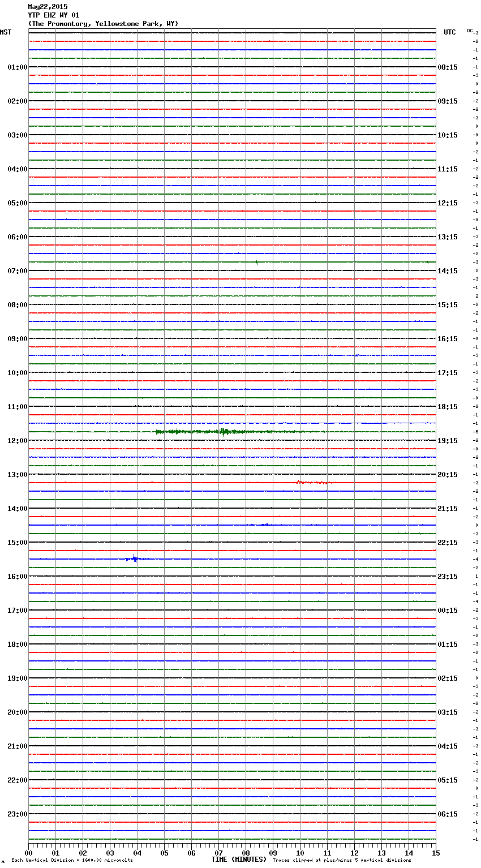Click the traces clipped footnote text
This screenshot has width=481, height=868.
click(x=342, y=861)
